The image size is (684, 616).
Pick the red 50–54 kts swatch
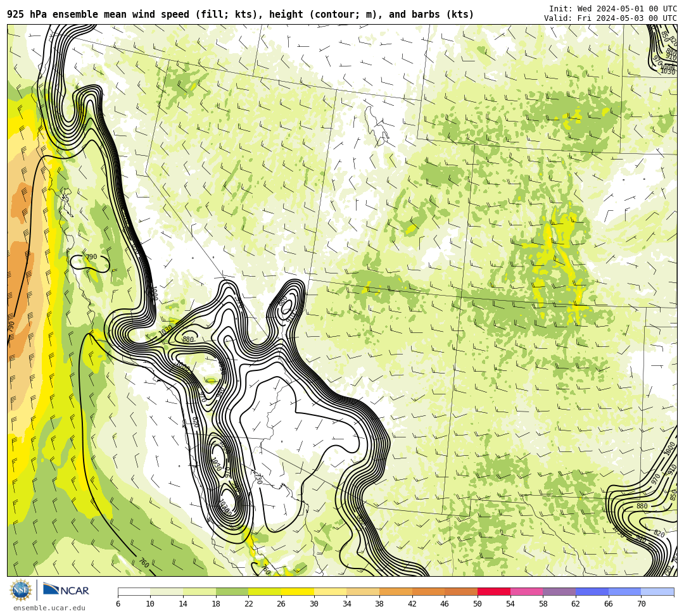click(494, 591)
